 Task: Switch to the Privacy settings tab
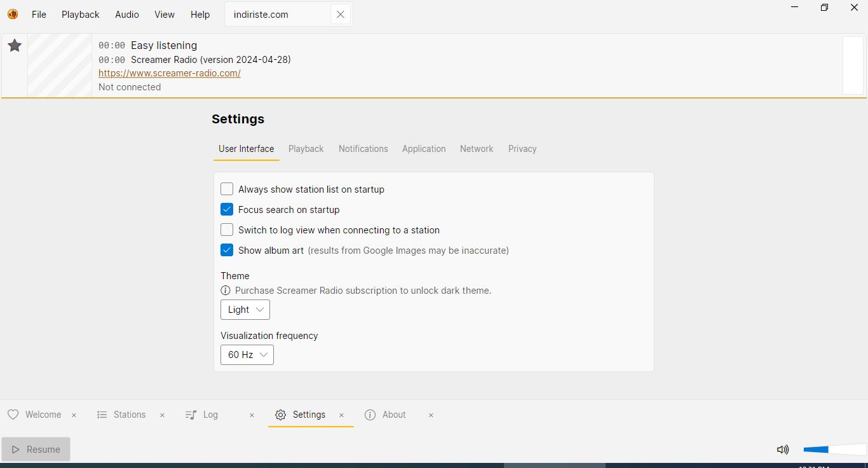(x=522, y=149)
